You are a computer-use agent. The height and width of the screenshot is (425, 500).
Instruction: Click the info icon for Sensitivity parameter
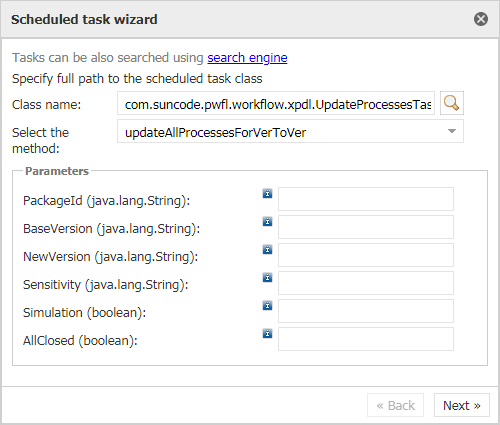(267, 277)
